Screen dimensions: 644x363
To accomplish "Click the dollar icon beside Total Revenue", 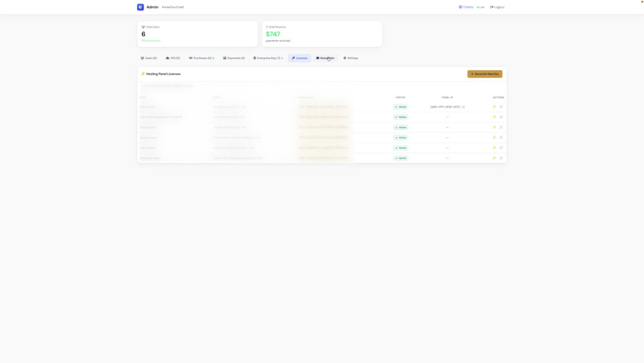I will [x=267, y=27].
